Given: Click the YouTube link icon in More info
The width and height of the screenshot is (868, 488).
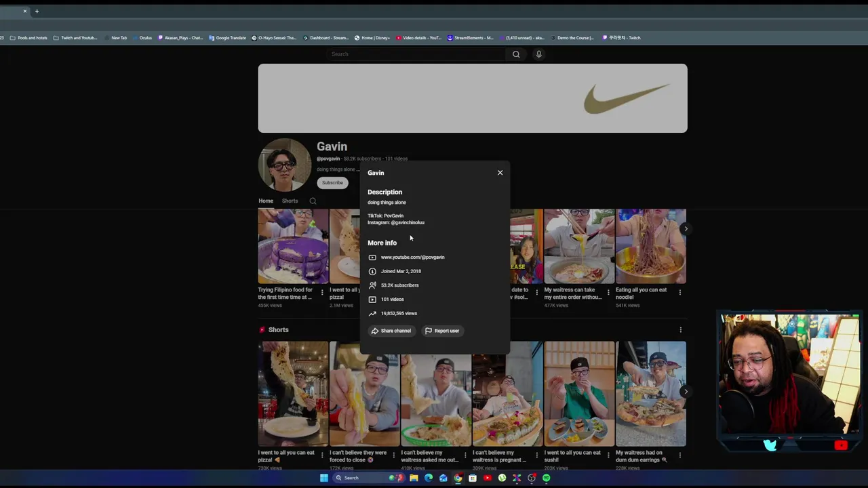Looking at the screenshot, I should point(372,257).
